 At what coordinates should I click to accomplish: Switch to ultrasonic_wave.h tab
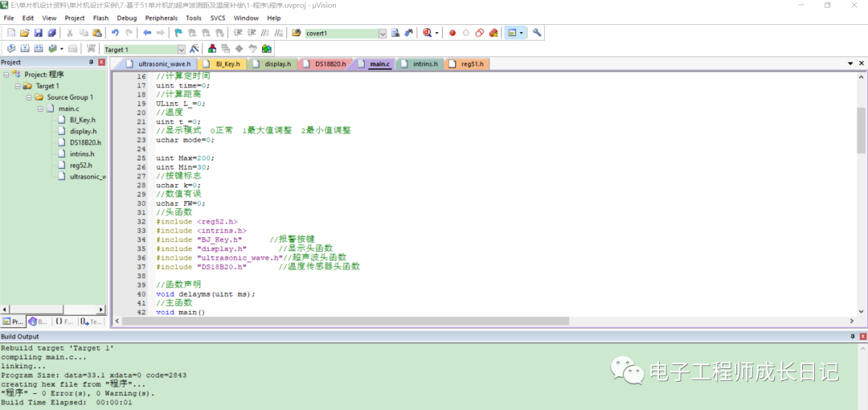click(x=161, y=64)
